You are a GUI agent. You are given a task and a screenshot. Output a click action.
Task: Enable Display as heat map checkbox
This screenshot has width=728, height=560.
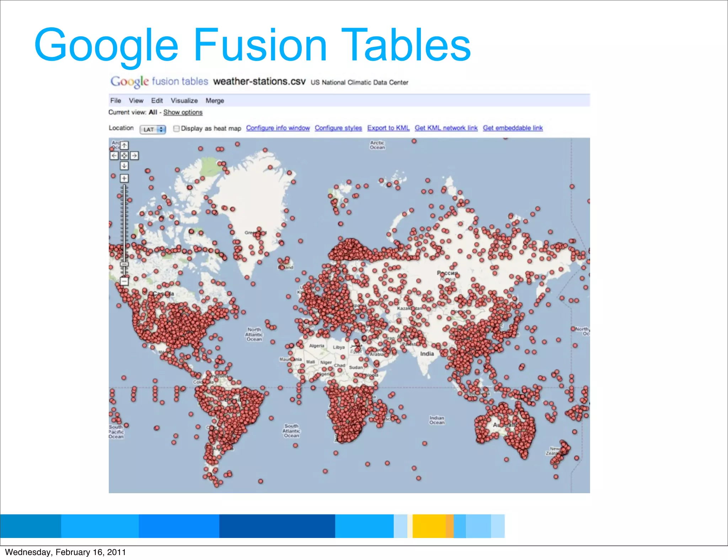click(x=176, y=128)
